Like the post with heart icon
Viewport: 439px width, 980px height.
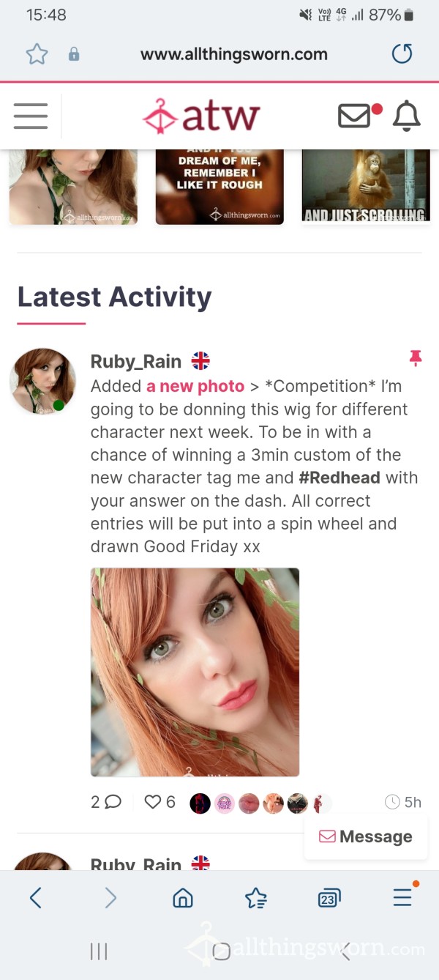click(x=152, y=802)
